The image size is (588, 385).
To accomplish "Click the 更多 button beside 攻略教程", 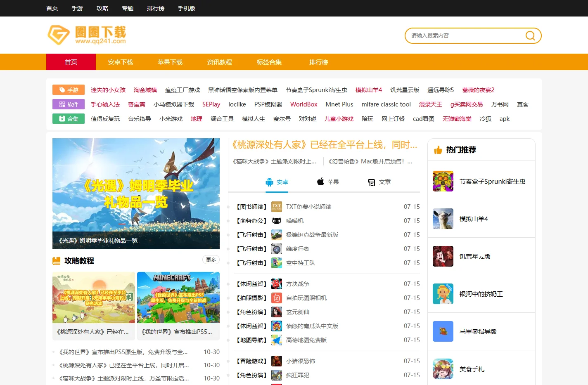I will tap(211, 260).
